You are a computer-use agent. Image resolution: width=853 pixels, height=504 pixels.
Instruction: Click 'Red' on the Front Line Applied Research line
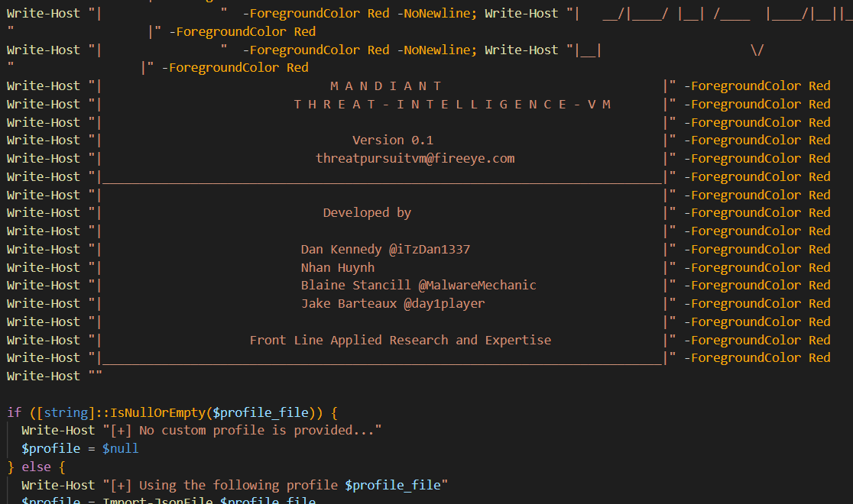coord(819,341)
